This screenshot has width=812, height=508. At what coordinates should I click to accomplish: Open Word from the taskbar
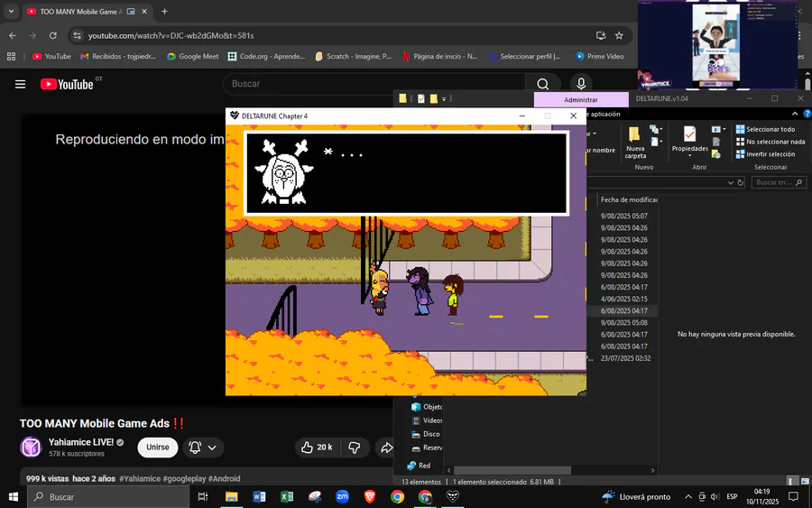pyautogui.click(x=259, y=496)
